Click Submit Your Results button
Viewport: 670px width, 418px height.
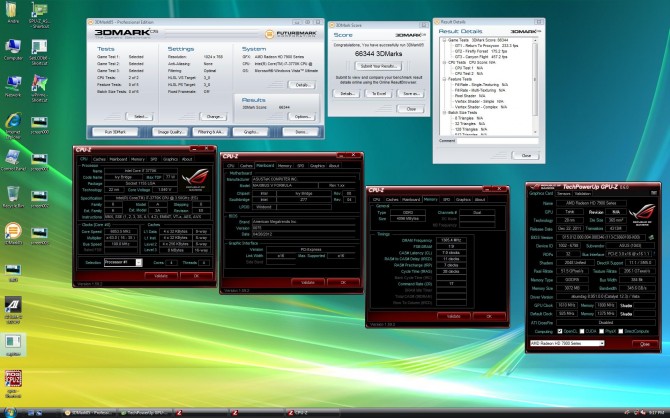click(376, 65)
